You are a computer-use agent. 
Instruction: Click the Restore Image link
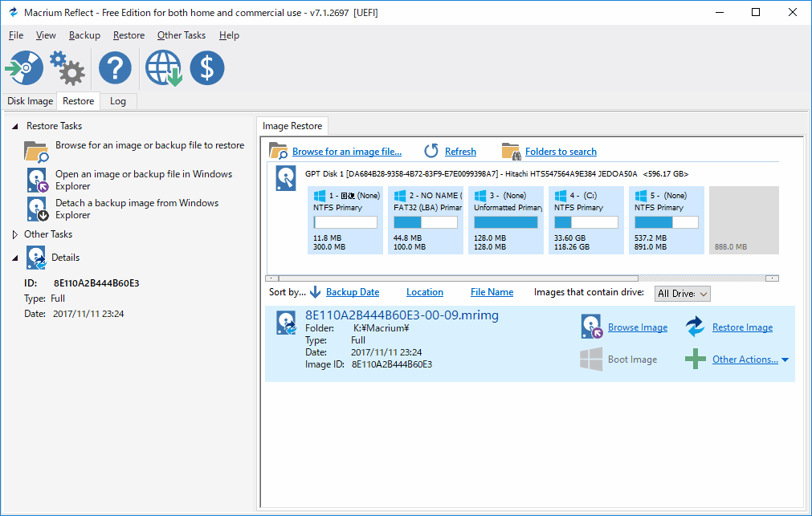742,327
